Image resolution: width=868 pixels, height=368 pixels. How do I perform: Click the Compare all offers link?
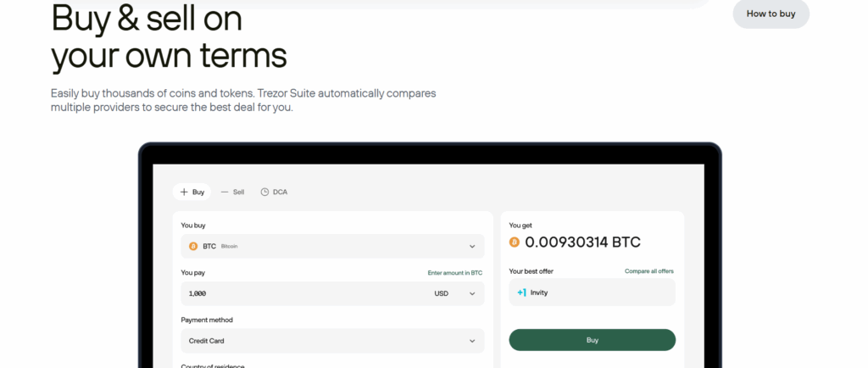click(649, 271)
